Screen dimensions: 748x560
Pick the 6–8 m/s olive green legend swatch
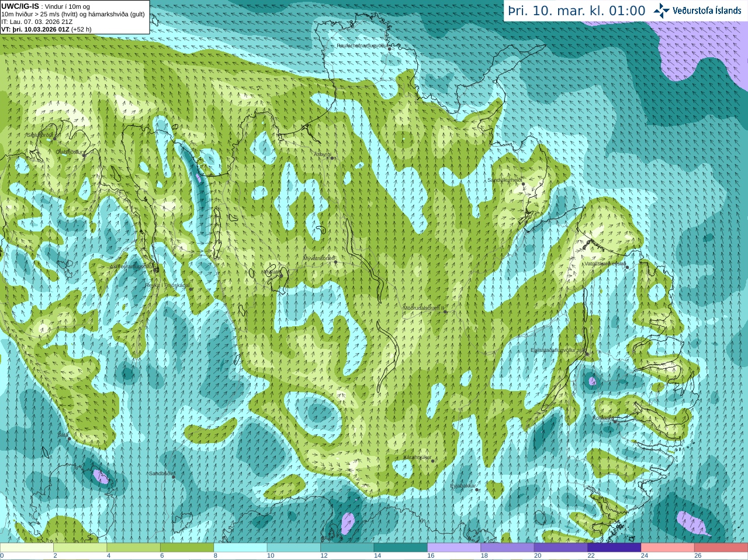click(187, 548)
